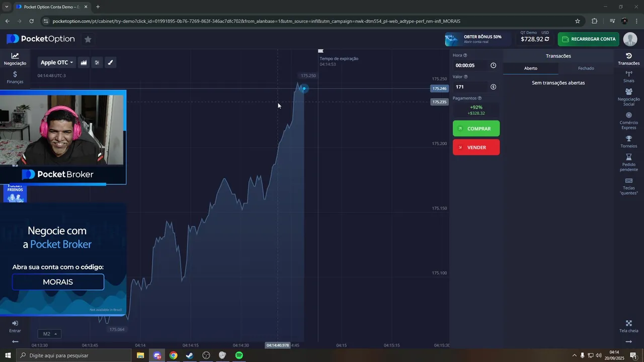The width and height of the screenshot is (644, 362).
Task: Switch to the Aberto transactions tab
Action: 531,68
